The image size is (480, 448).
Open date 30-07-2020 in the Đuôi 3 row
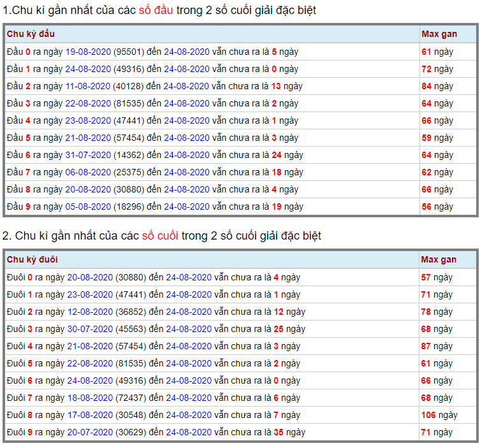coord(90,329)
